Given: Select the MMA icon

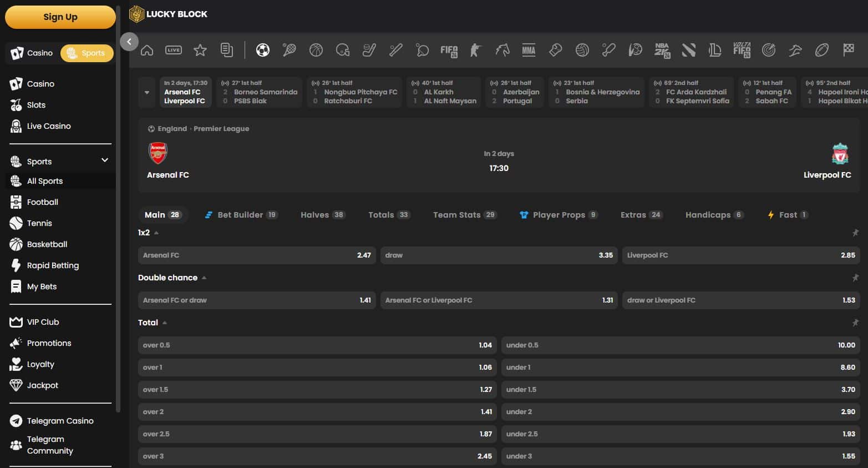Looking at the screenshot, I should pos(529,51).
